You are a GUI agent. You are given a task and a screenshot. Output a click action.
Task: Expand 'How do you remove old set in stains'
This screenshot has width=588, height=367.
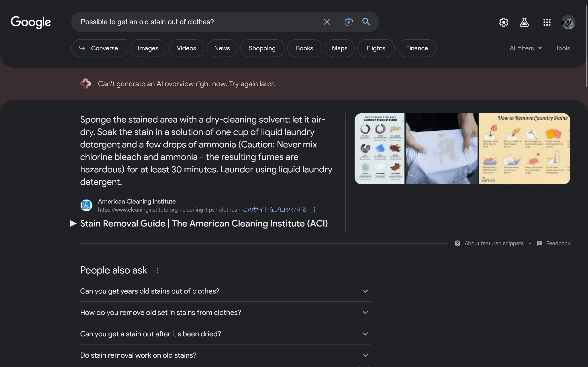(225, 312)
